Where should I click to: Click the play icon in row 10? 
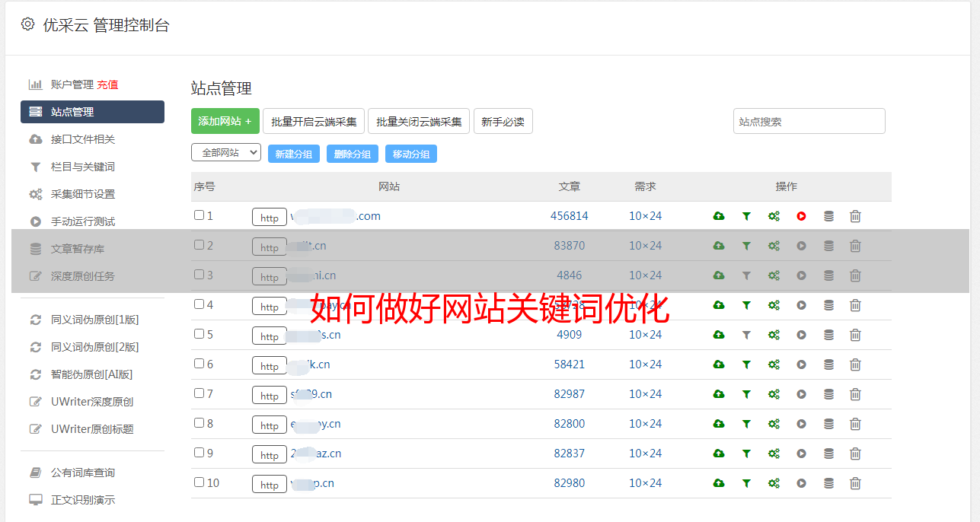coord(801,483)
